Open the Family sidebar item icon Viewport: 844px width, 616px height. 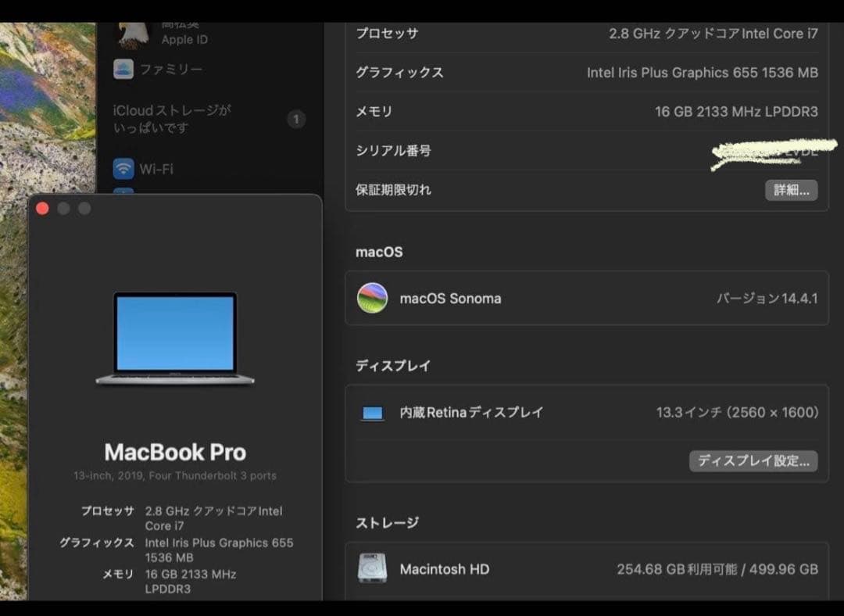coord(123,69)
